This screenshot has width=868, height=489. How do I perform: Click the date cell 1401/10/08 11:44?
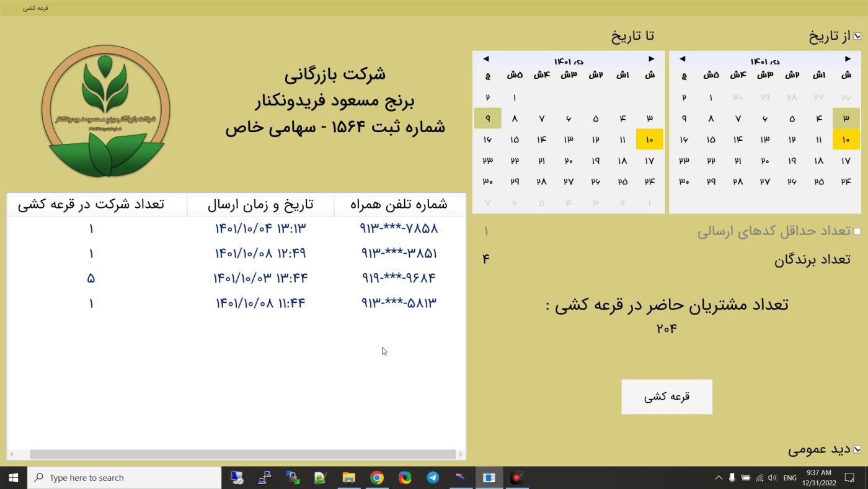(x=260, y=303)
